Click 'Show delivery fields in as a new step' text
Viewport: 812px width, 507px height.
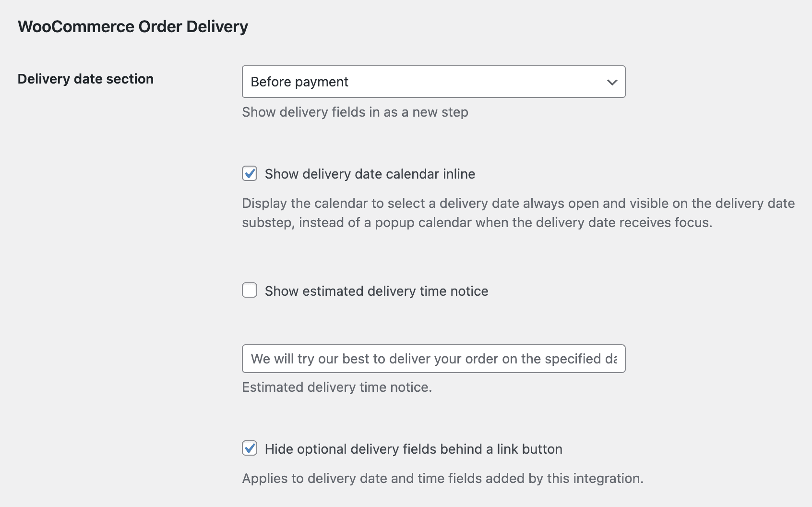(x=355, y=112)
